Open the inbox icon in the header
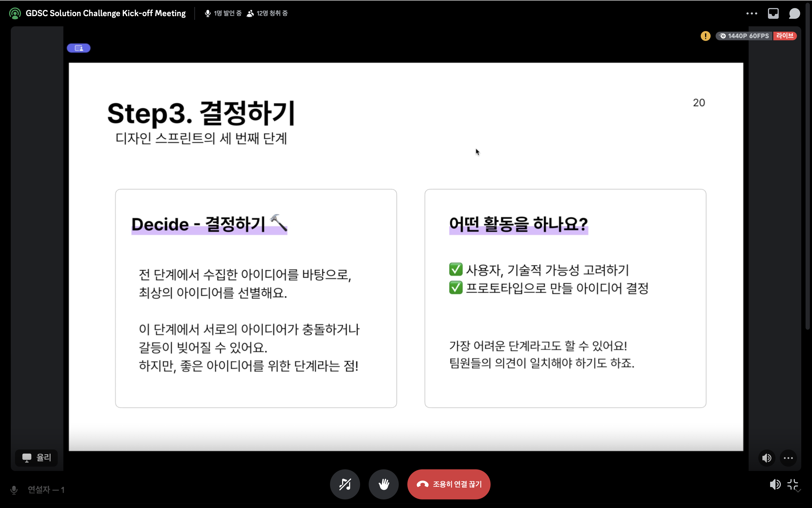 (773, 13)
